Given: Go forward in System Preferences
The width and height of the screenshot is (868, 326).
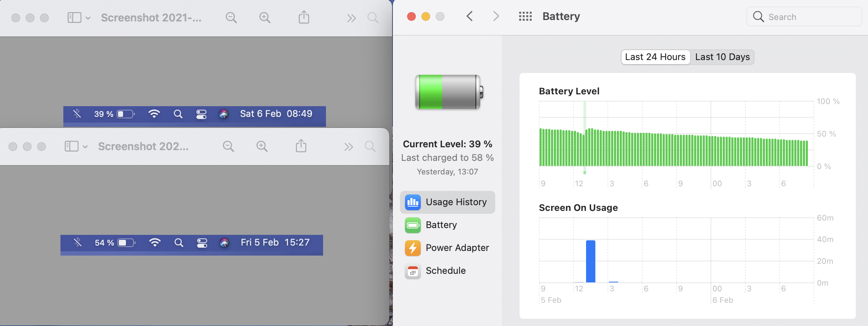Looking at the screenshot, I should click(496, 16).
